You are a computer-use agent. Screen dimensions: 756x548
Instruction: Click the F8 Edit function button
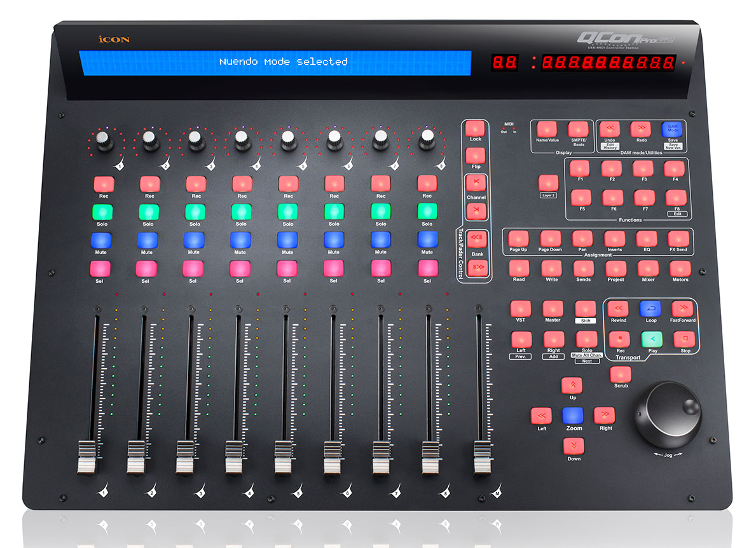pyautogui.click(x=676, y=198)
